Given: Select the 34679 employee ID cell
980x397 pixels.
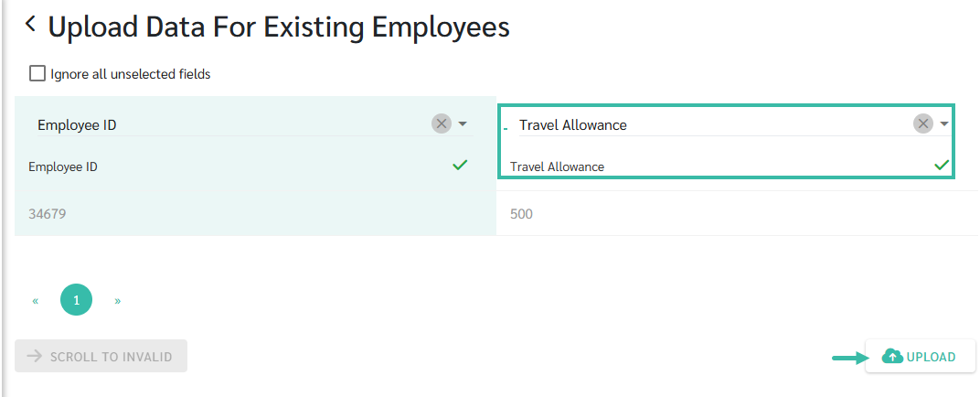Looking at the screenshot, I should (x=48, y=214).
